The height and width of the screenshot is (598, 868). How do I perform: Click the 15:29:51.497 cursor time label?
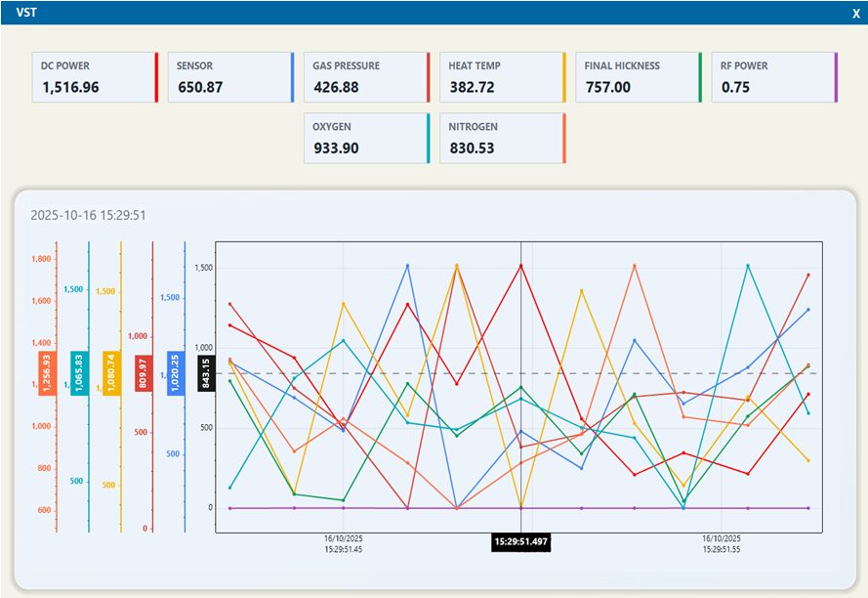point(521,541)
